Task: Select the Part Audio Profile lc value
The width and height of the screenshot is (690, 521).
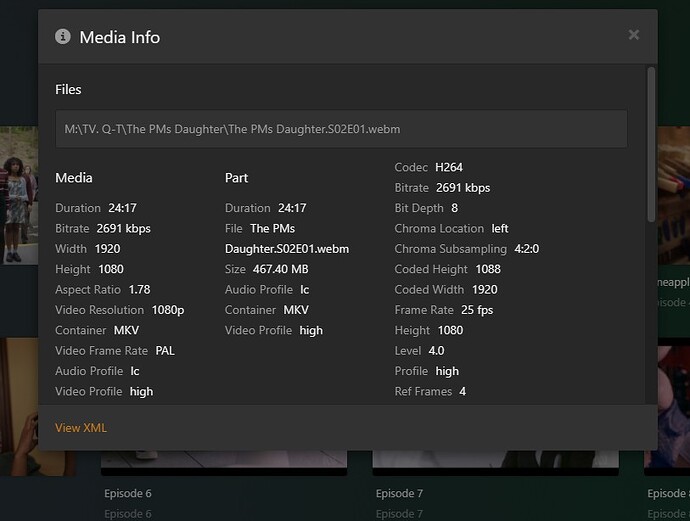Action: click(x=305, y=290)
